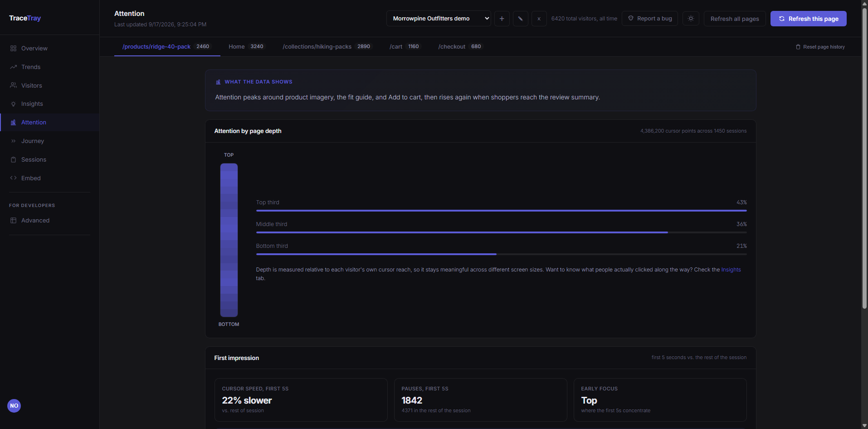Click the Sessions clipboard icon
868x429 pixels.
point(13,160)
